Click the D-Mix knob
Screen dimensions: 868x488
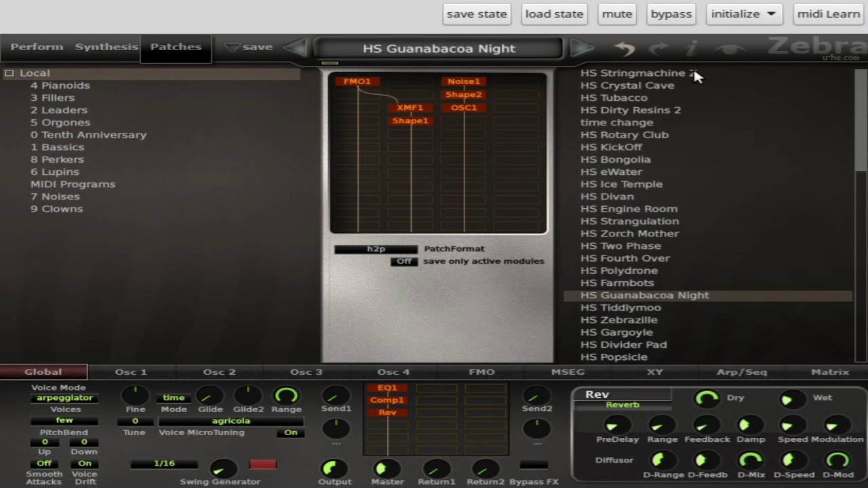(x=751, y=461)
